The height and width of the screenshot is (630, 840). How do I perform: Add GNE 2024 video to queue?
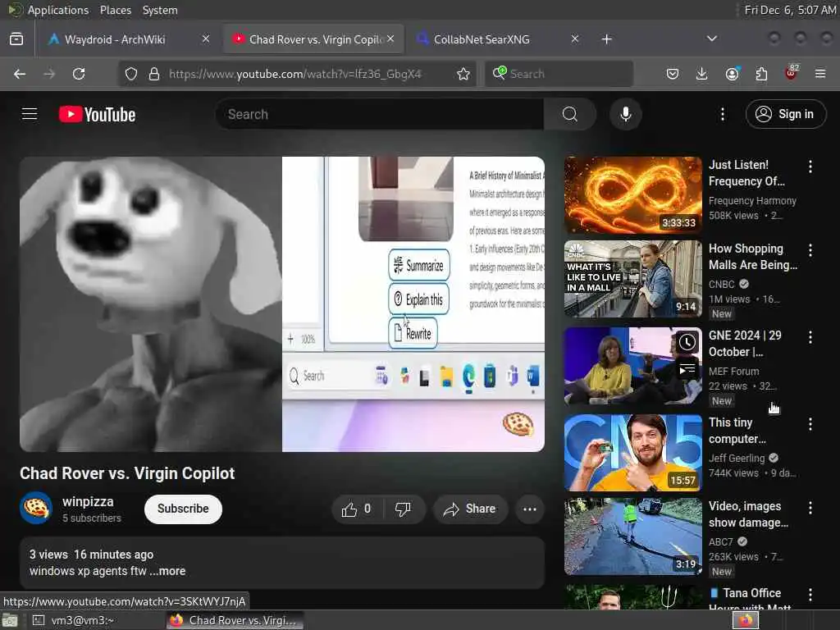pos(687,369)
